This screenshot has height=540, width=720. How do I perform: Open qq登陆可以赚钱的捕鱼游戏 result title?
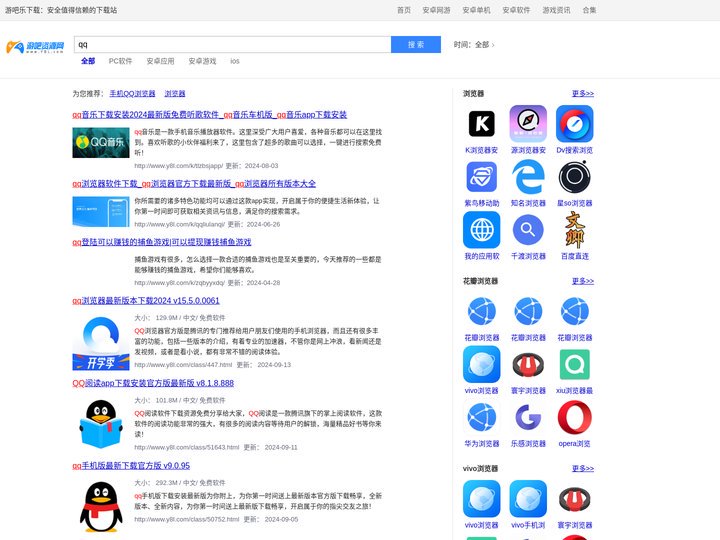click(162, 242)
